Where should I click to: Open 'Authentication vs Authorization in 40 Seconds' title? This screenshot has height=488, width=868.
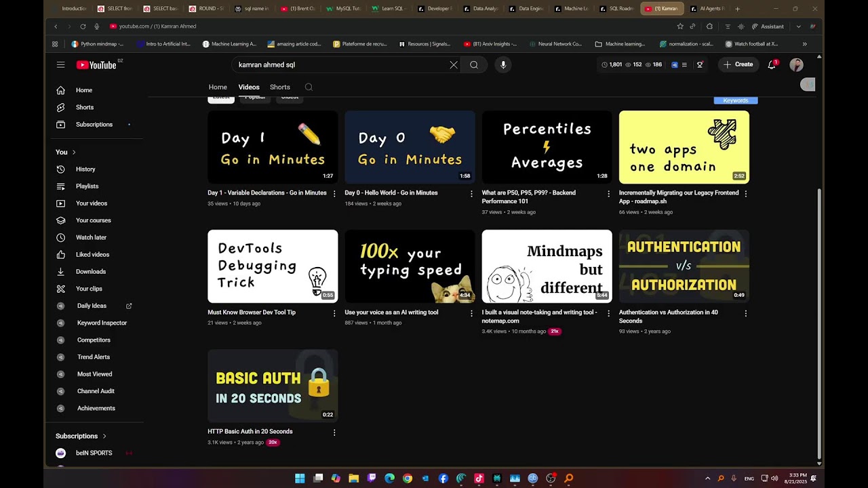(x=668, y=317)
